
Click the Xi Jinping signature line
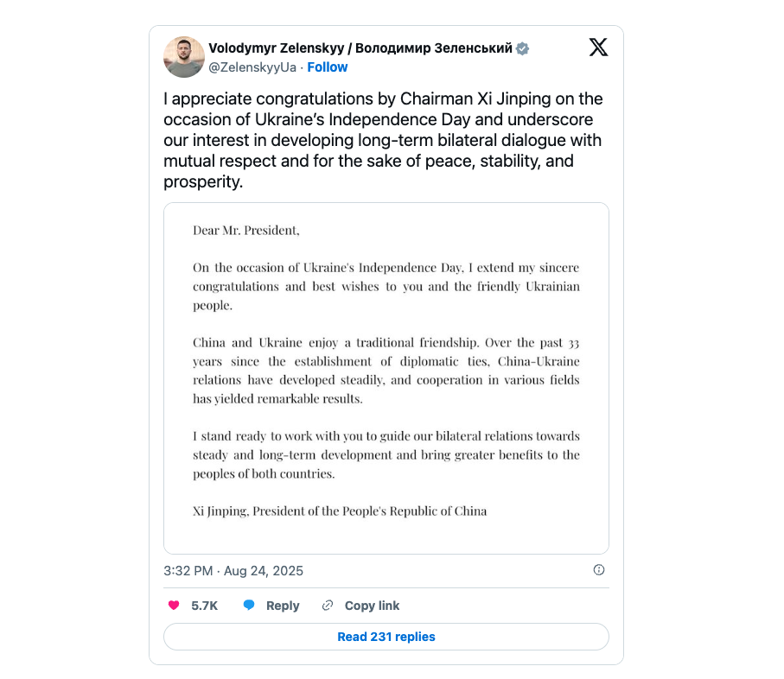[340, 511]
